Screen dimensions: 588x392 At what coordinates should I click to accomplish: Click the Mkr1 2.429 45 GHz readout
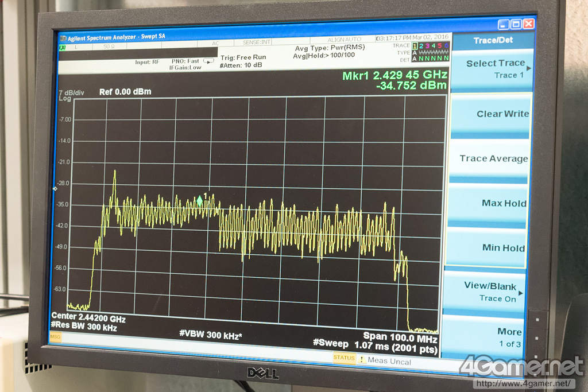coord(395,75)
